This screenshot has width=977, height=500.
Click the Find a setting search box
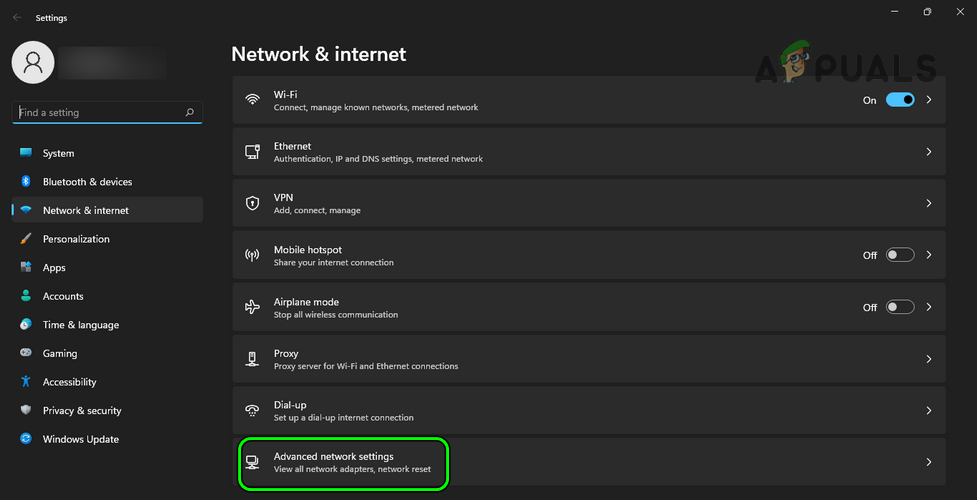click(x=100, y=113)
